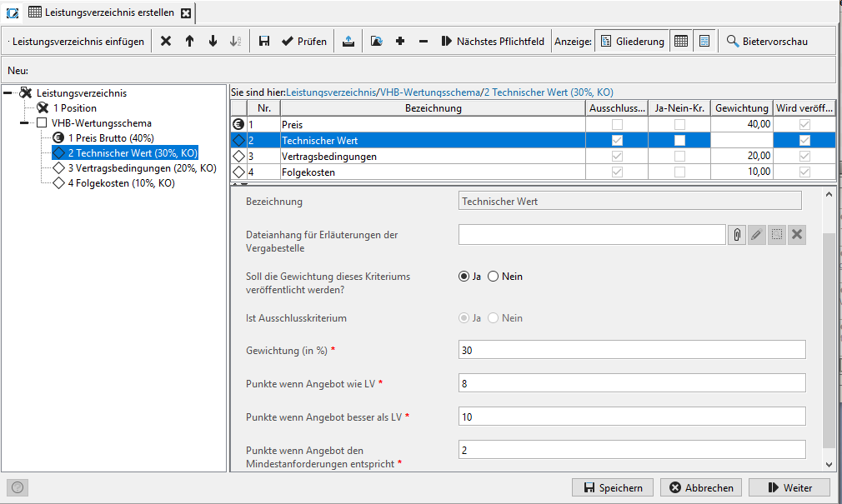Move item down with down arrow icon
The width and height of the screenshot is (842, 504).
click(213, 41)
